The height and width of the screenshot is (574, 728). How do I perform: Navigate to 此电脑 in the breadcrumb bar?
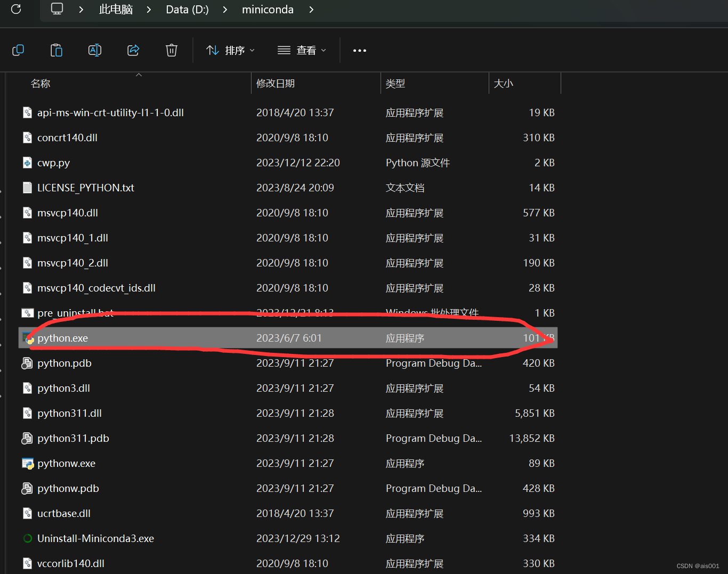115,9
